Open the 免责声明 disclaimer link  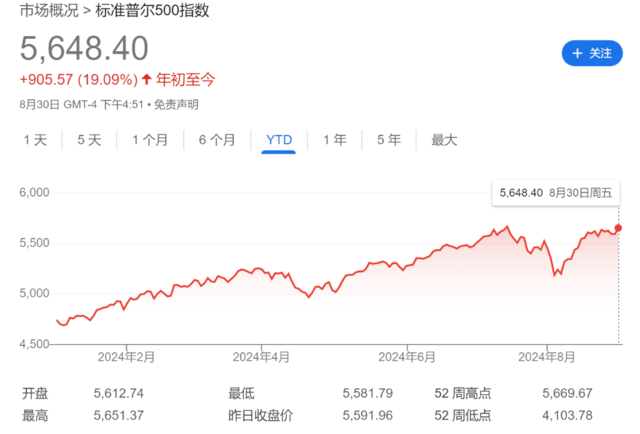[x=176, y=105]
